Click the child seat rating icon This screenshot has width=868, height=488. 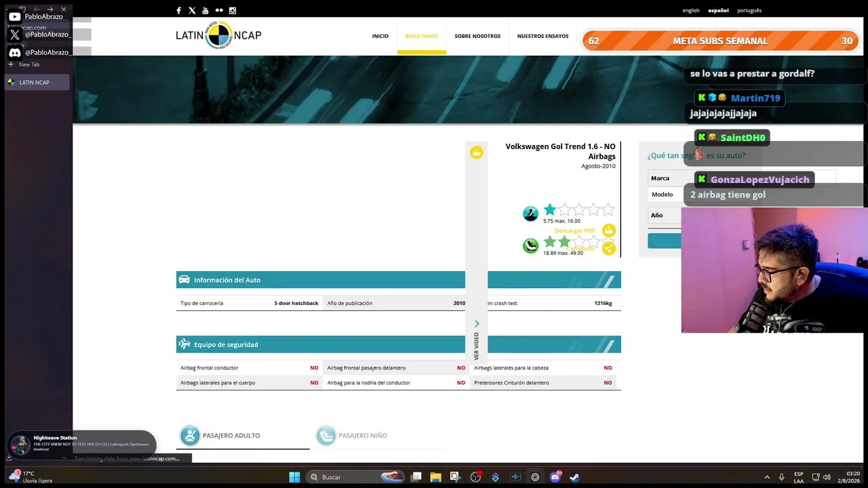click(530, 246)
